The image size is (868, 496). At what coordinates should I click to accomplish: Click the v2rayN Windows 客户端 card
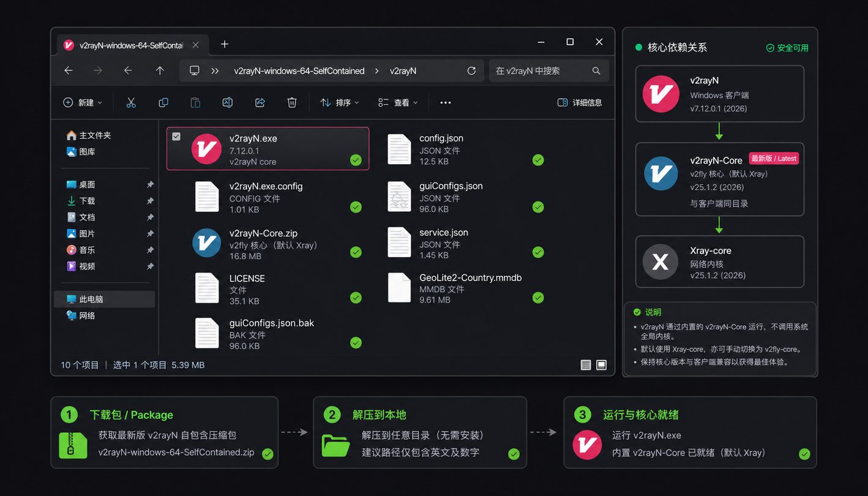pyautogui.click(x=719, y=94)
